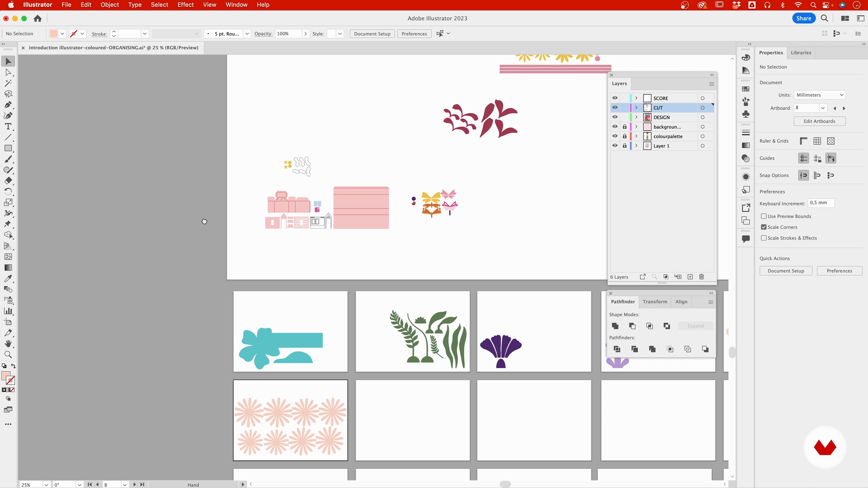This screenshot has height=488, width=868.
Task: Select the Line Segment tool
Action: (x=8, y=137)
